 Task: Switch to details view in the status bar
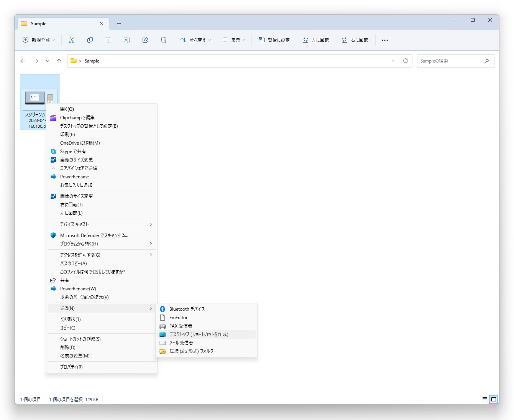(484, 399)
